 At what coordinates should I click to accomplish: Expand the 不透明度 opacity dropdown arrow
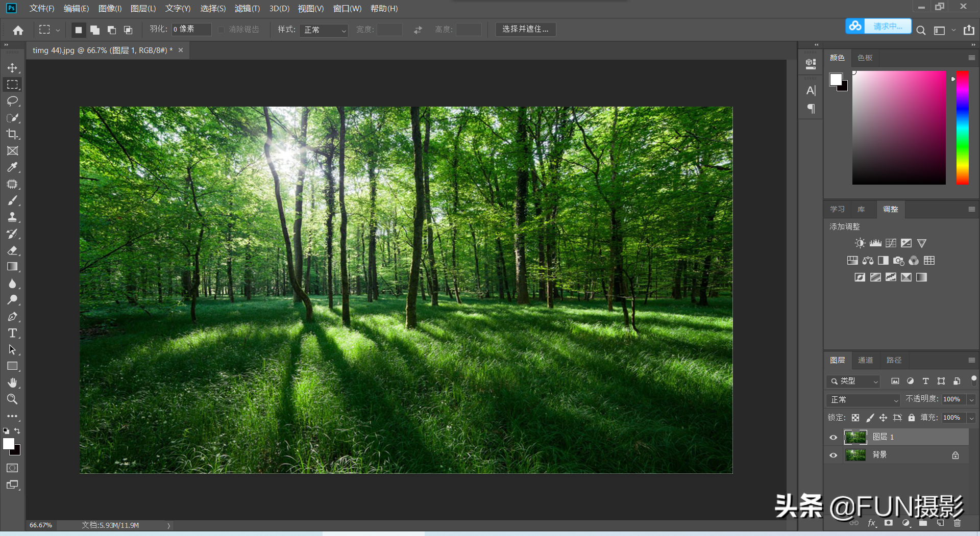pos(971,400)
